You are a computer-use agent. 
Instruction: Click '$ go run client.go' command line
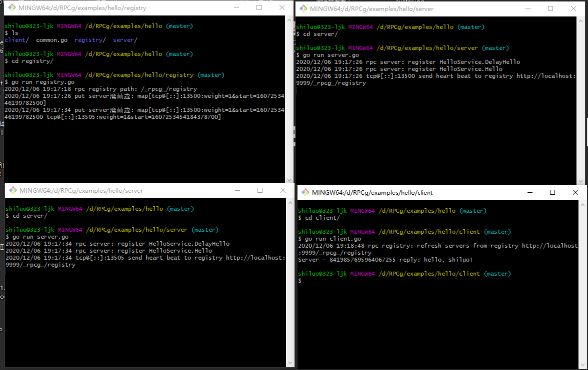tap(329, 239)
